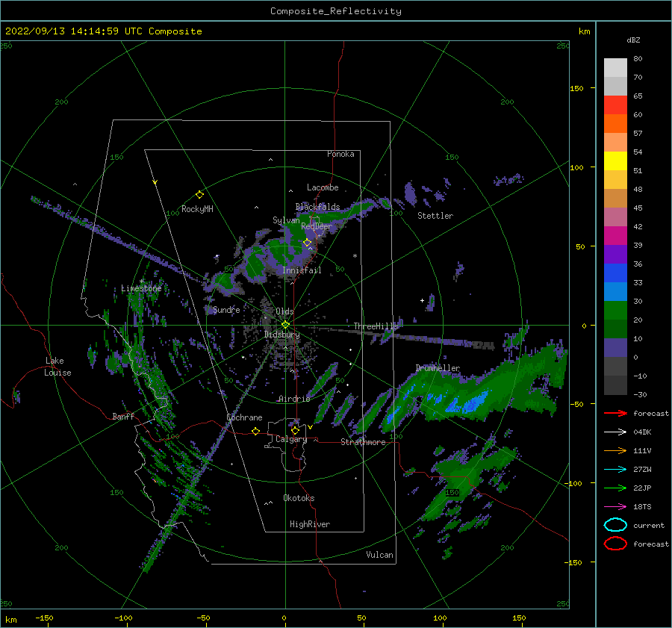The height and width of the screenshot is (628, 672).
Task: Select the 20 dBZ green swatch
Action: pos(615,329)
